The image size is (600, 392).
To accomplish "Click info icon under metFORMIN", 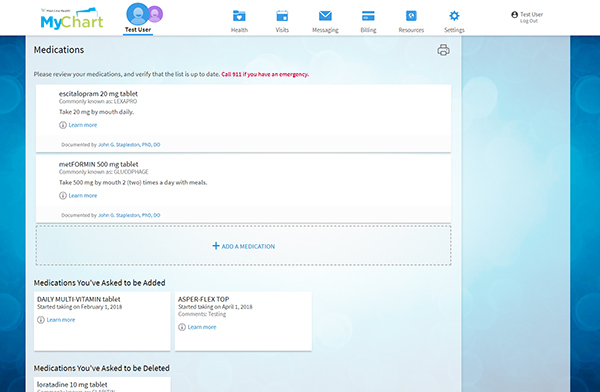I will coord(63,196).
